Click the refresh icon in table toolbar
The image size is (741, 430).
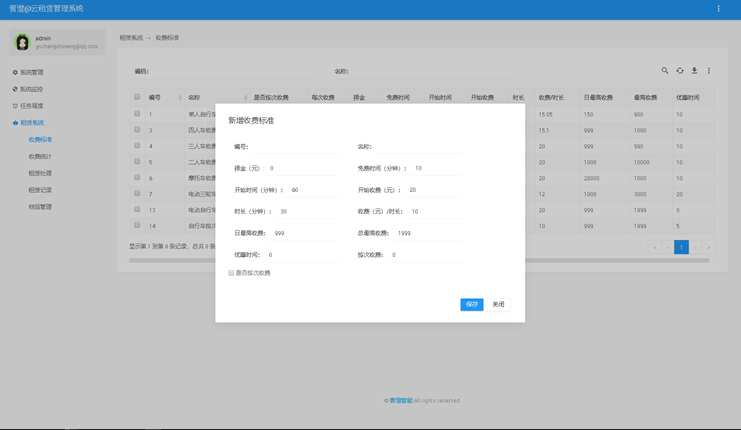click(680, 71)
